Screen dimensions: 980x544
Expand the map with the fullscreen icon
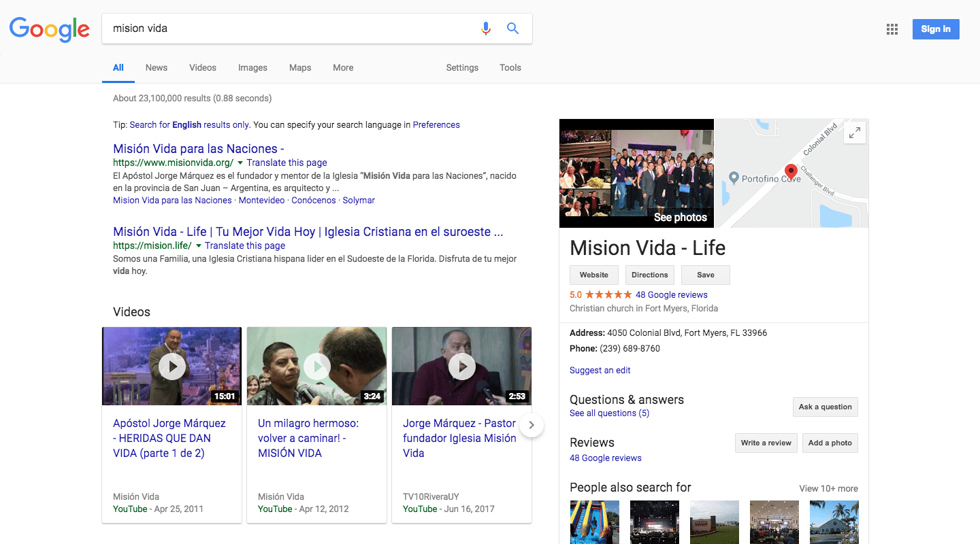tap(855, 133)
